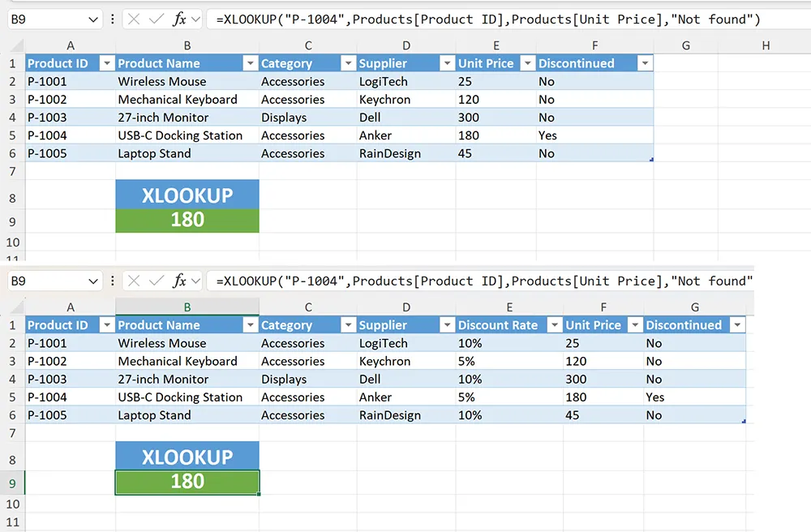This screenshot has width=811, height=532.
Task: Select the 5% Discount Rate cell for Keychron
Action: coord(508,362)
